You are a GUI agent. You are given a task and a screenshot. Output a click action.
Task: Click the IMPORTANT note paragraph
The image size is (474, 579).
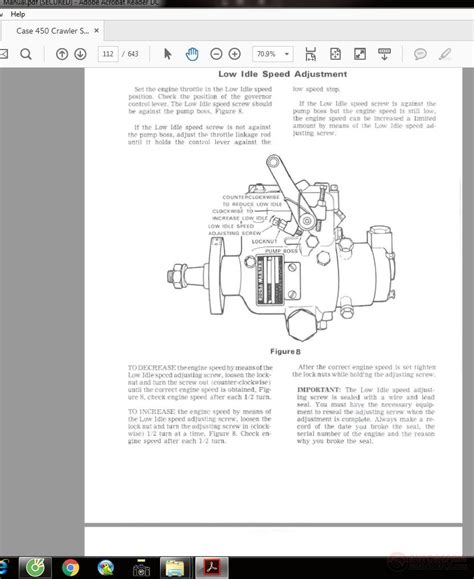(366, 415)
